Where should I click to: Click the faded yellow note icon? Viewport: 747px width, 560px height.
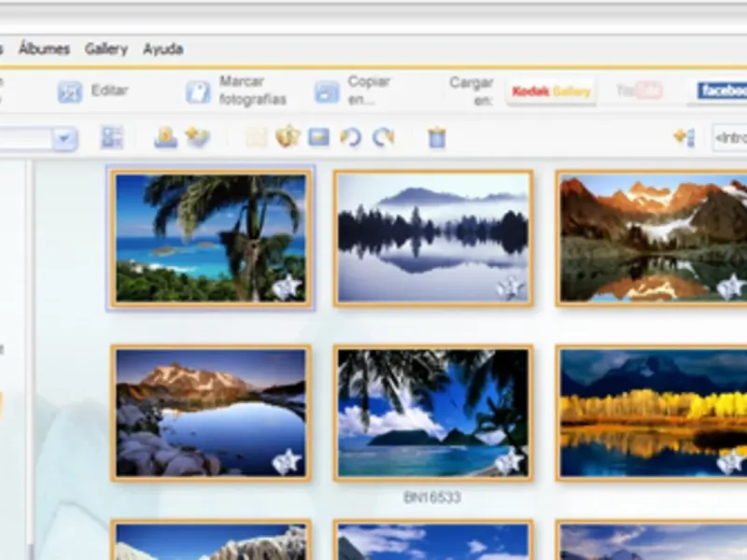(256, 138)
